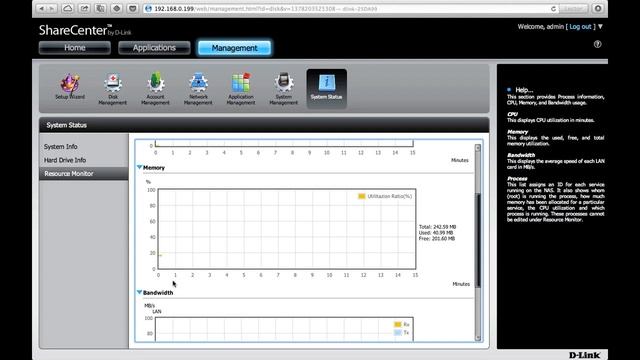Image resolution: width=640 pixels, height=360 pixels.
Task: Select Resource Monitor in sidebar
Action: click(84, 173)
